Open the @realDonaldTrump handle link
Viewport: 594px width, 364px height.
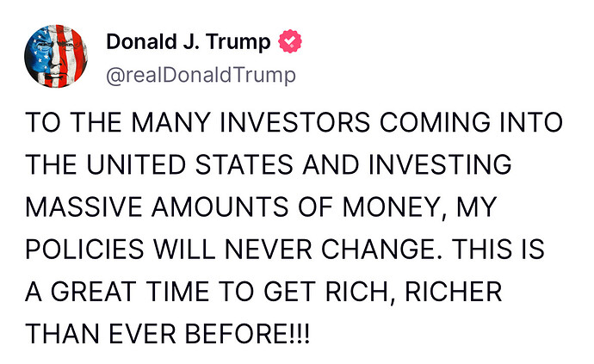coord(200,75)
